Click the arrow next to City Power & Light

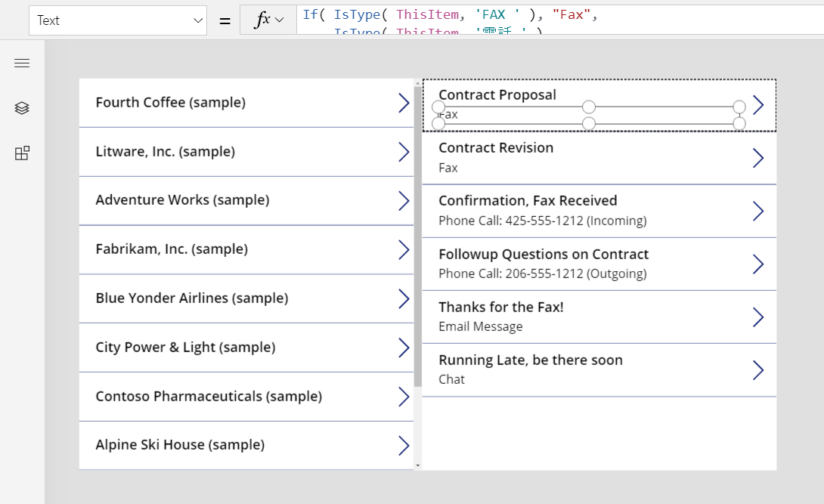(x=404, y=348)
